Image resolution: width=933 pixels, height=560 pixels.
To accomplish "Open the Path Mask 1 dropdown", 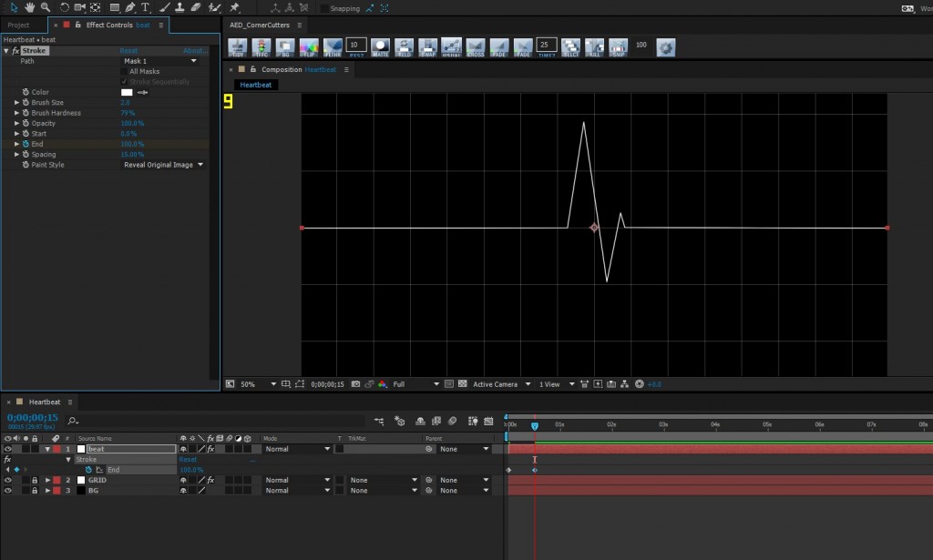I will point(160,61).
